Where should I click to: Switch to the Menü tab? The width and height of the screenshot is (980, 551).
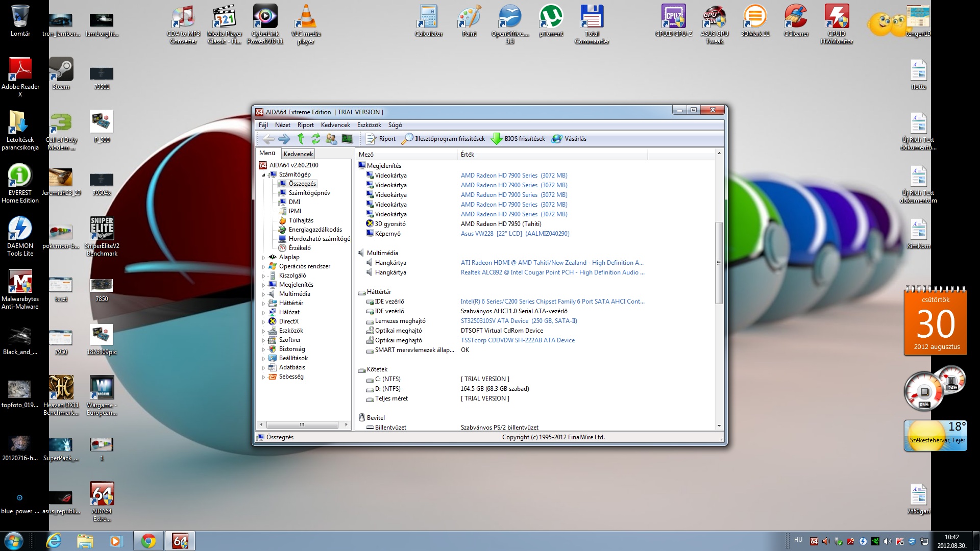[x=267, y=153]
